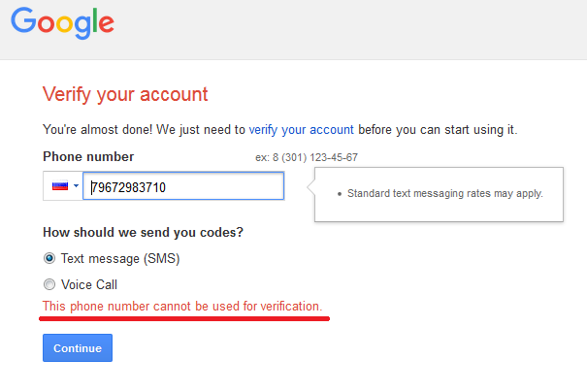The image size is (587, 392).
Task: Click the "Text message (SMS)" option label
Action: pyautogui.click(x=119, y=259)
